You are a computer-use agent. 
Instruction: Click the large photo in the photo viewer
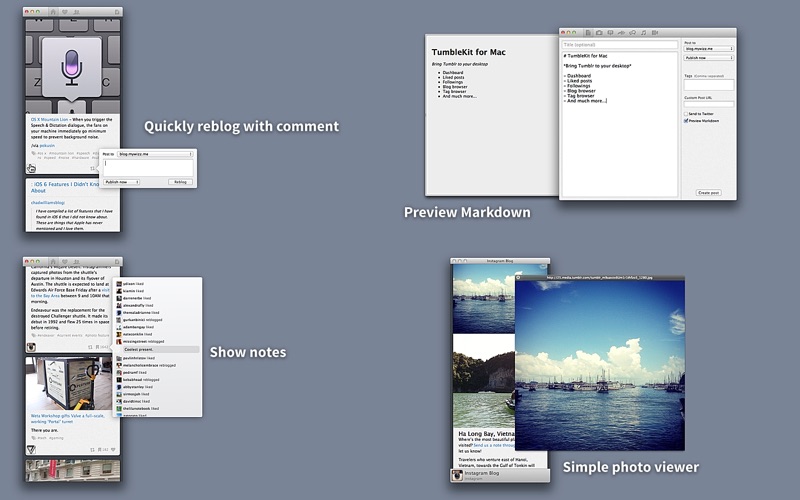point(600,365)
